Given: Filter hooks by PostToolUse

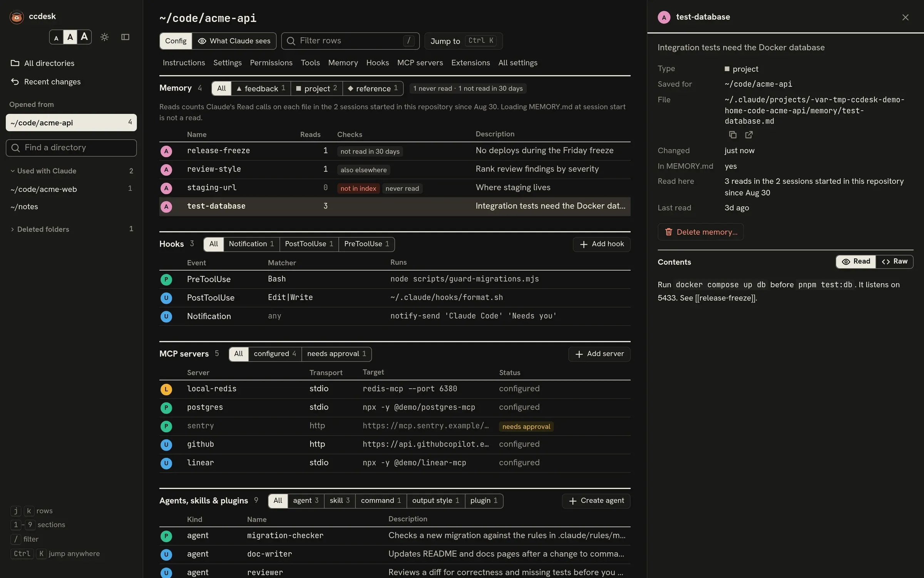Looking at the screenshot, I should click(309, 244).
